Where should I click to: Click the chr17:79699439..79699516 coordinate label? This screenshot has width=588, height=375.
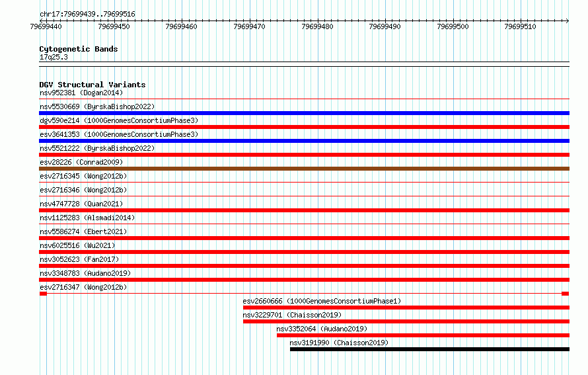tap(87, 14)
